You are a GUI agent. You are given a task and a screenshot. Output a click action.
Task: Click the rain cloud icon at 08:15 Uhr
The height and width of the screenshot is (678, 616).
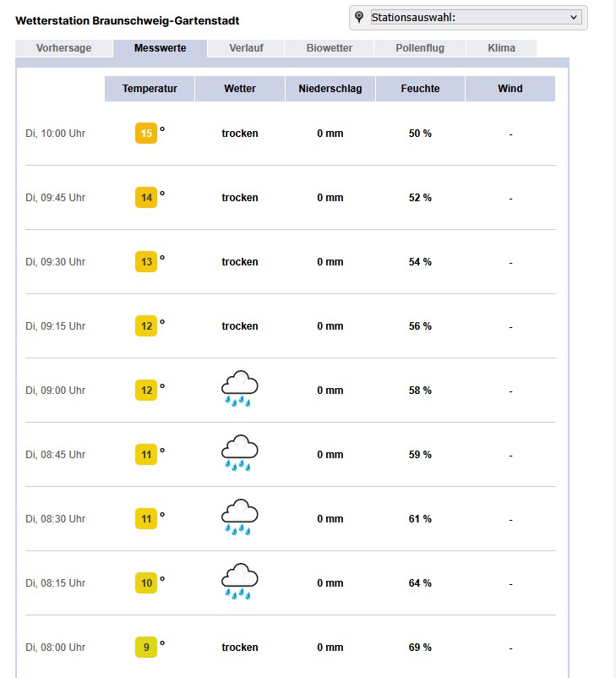(239, 582)
